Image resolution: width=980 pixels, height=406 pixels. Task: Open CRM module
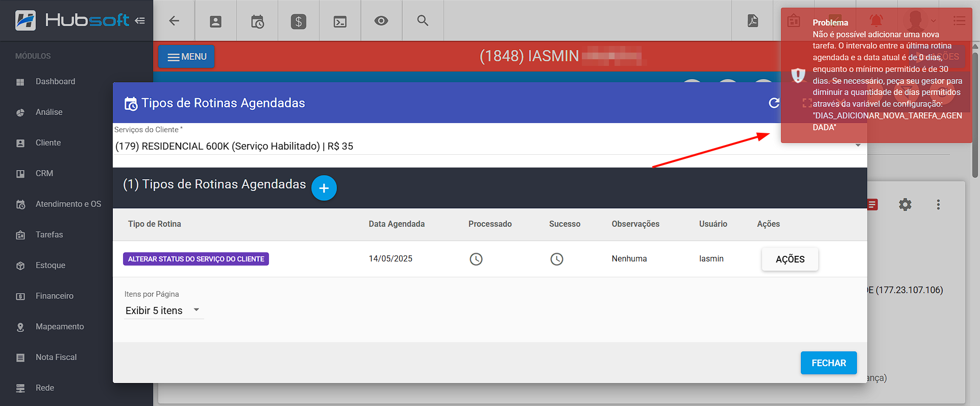pyautogui.click(x=44, y=173)
